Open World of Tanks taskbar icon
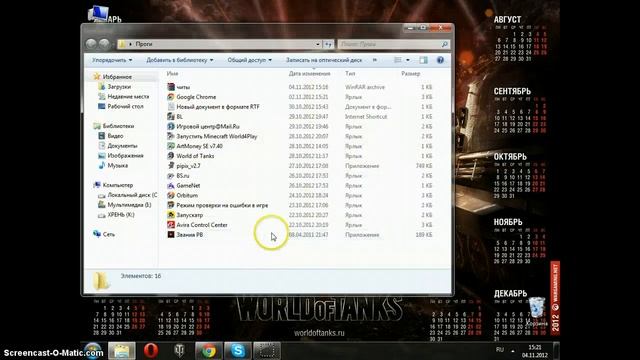The image size is (640, 360). 179,351
